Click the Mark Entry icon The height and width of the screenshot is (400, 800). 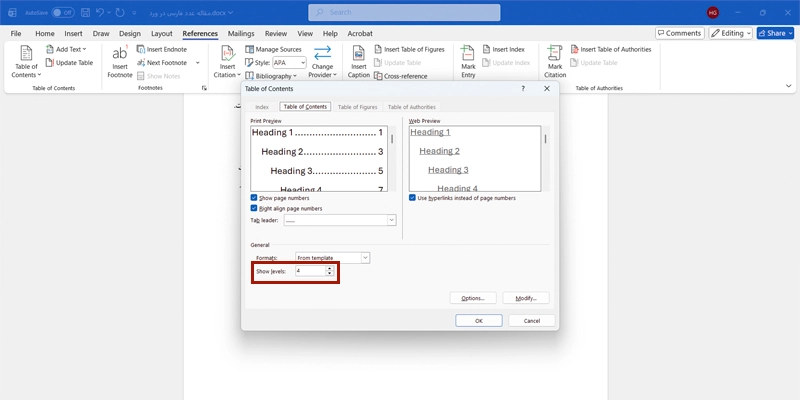coord(468,57)
